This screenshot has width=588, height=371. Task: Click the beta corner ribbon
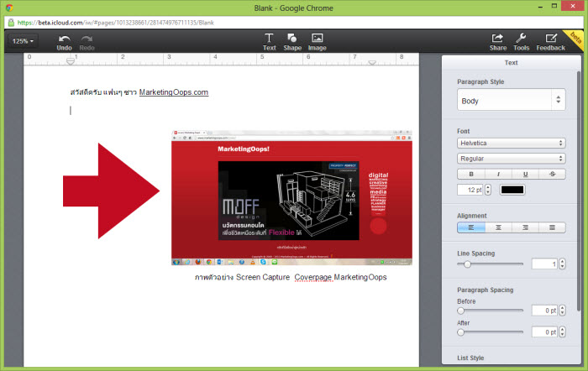pos(575,39)
